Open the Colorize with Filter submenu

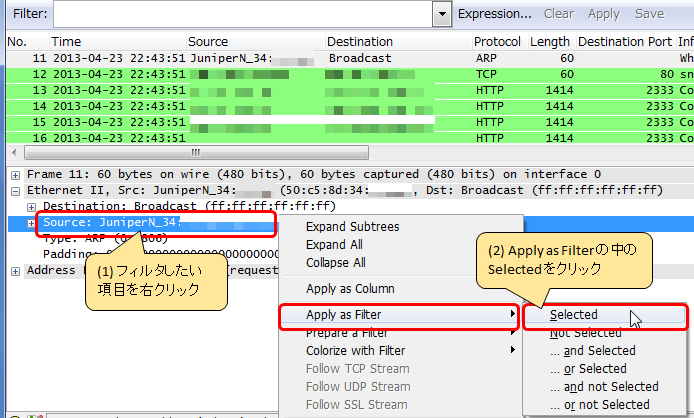[355, 351]
